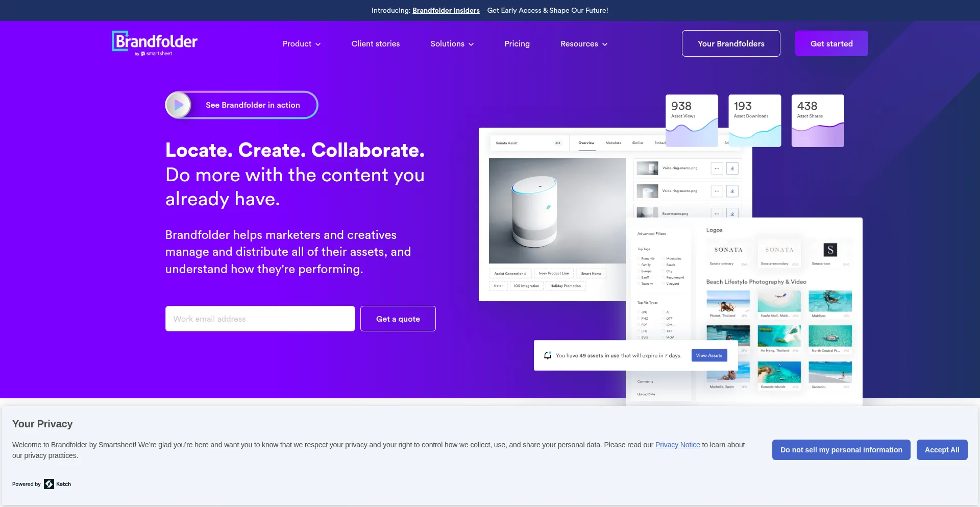Viewport: 980px width, 507px height.
Task: Click the 438 Asset Shares card
Action: pyautogui.click(x=818, y=120)
